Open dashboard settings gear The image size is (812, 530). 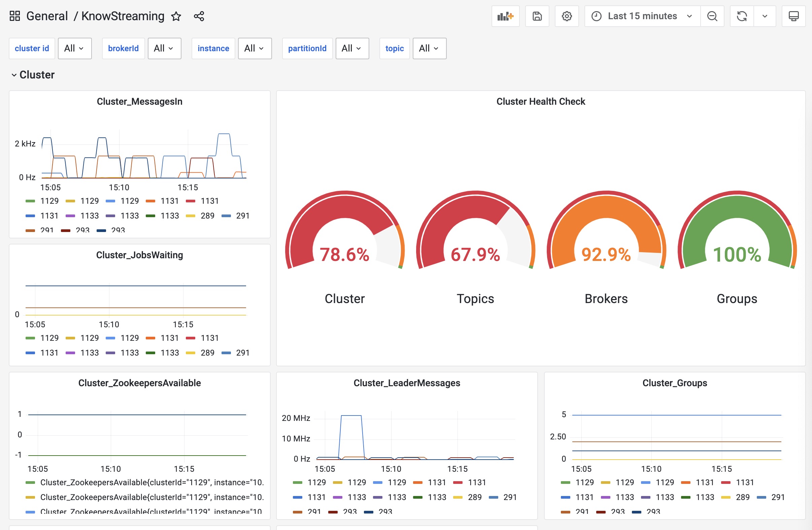(x=566, y=16)
